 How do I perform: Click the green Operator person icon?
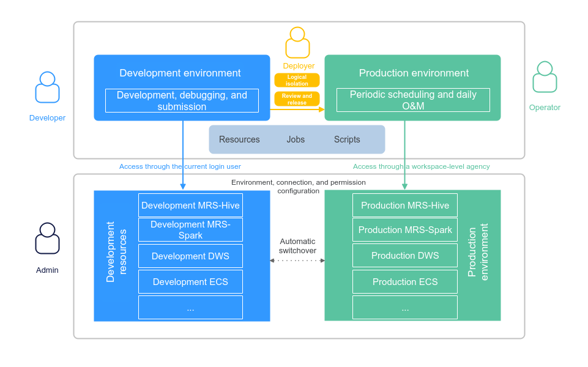545,77
